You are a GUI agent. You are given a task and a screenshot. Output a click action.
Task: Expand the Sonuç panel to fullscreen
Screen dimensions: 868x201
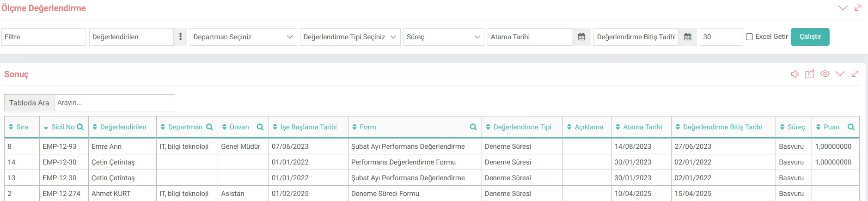click(x=855, y=74)
